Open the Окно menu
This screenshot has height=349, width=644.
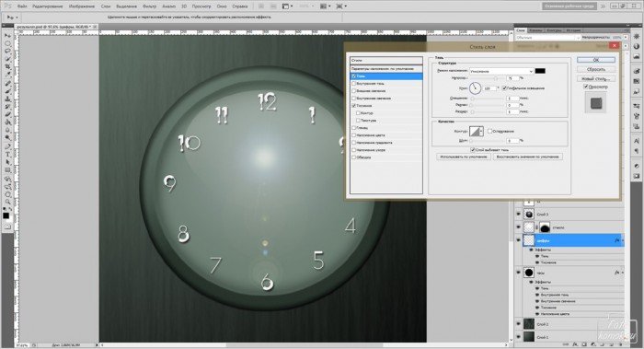click(x=222, y=6)
